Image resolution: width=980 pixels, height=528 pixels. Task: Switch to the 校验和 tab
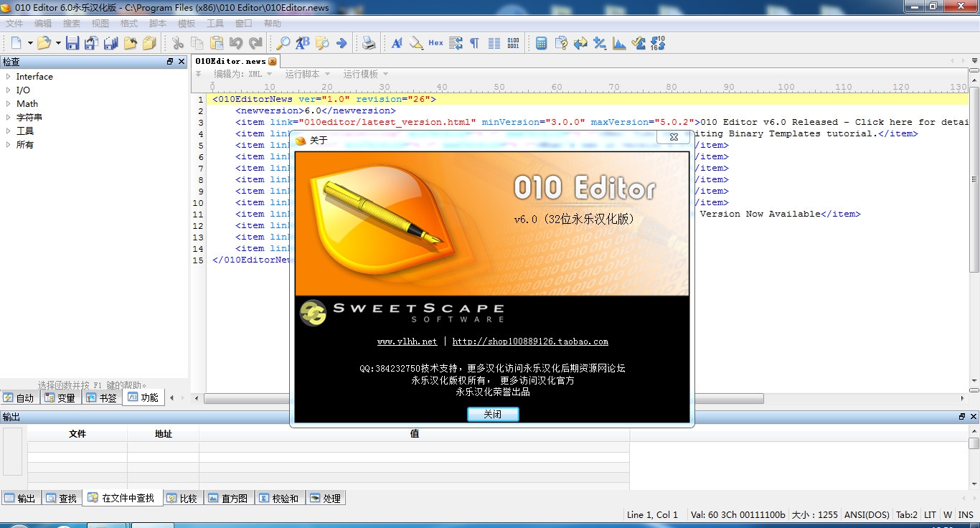coord(278,498)
